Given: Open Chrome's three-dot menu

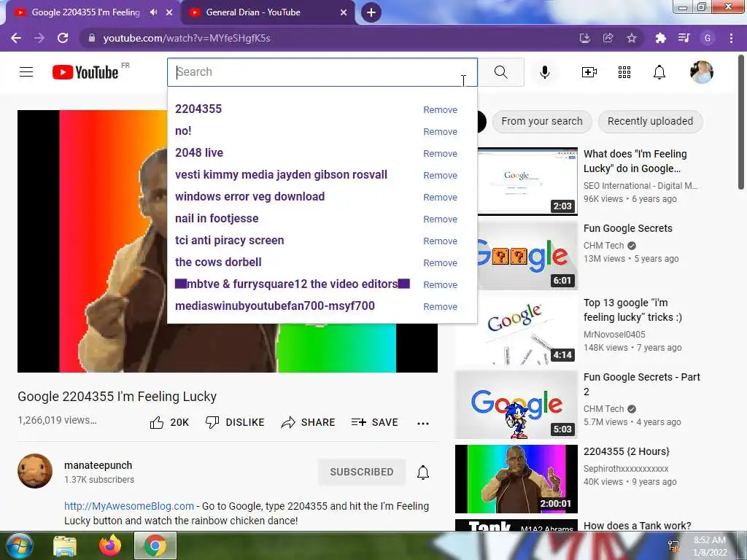Looking at the screenshot, I should point(731,38).
